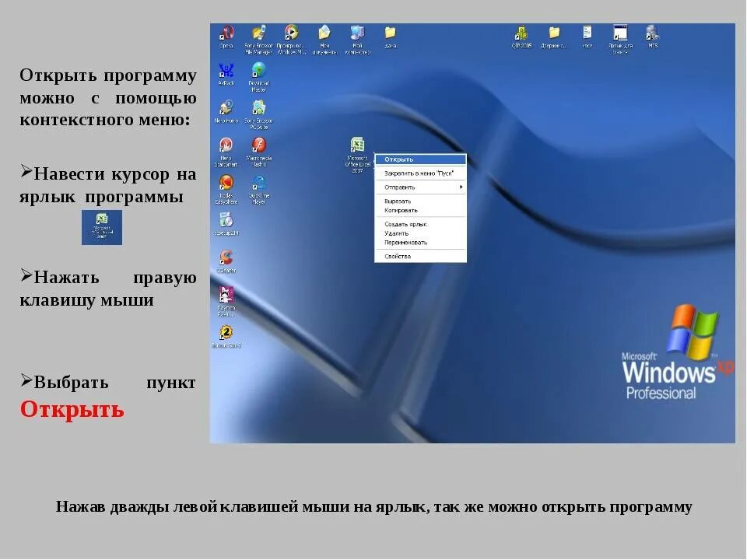The height and width of the screenshot is (560, 747).
Task: Choose Вырезать in the context menu
Action: (x=421, y=201)
